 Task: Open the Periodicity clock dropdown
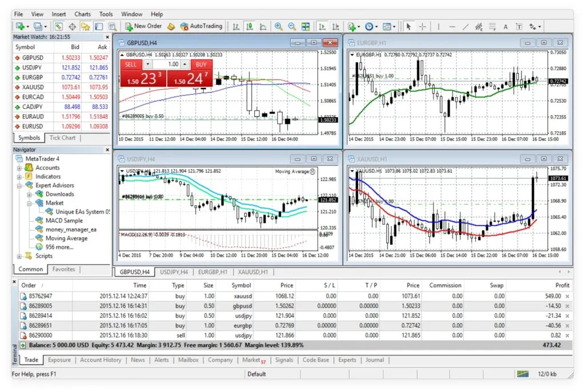pos(371,26)
